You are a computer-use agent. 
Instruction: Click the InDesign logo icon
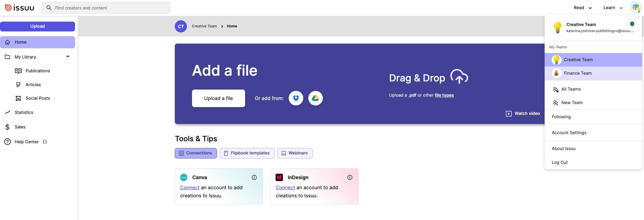tap(279, 177)
